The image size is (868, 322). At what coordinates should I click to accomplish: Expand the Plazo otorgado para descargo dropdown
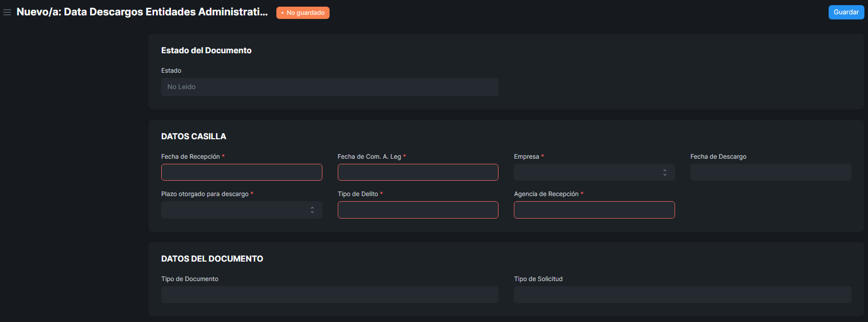tap(242, 210)
